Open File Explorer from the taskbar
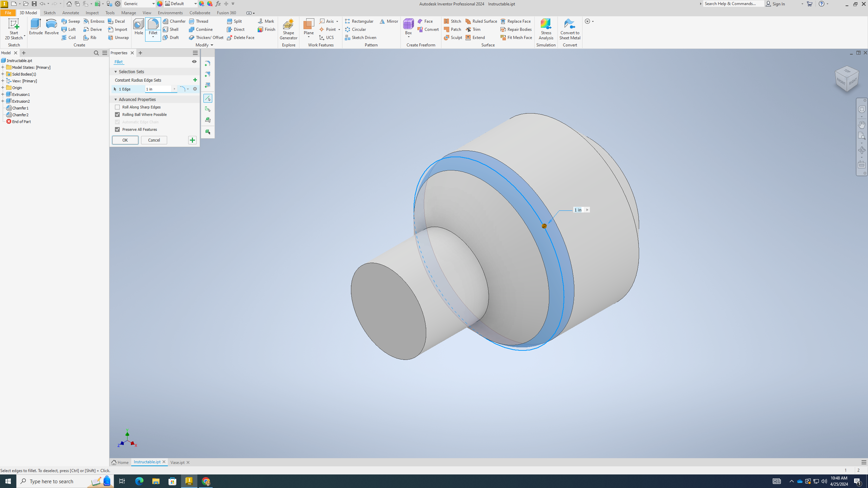868x488 pixels. pos(156,481)
